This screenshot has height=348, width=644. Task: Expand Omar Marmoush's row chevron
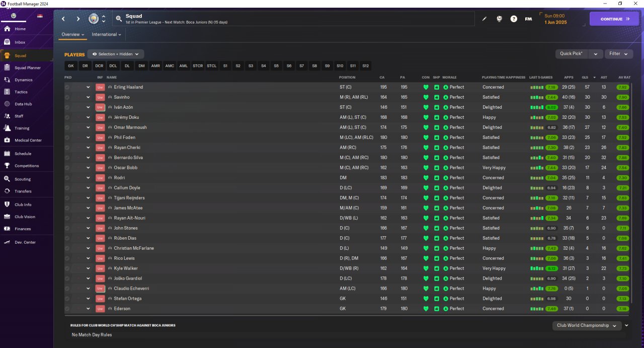click(x=88, y=127)
